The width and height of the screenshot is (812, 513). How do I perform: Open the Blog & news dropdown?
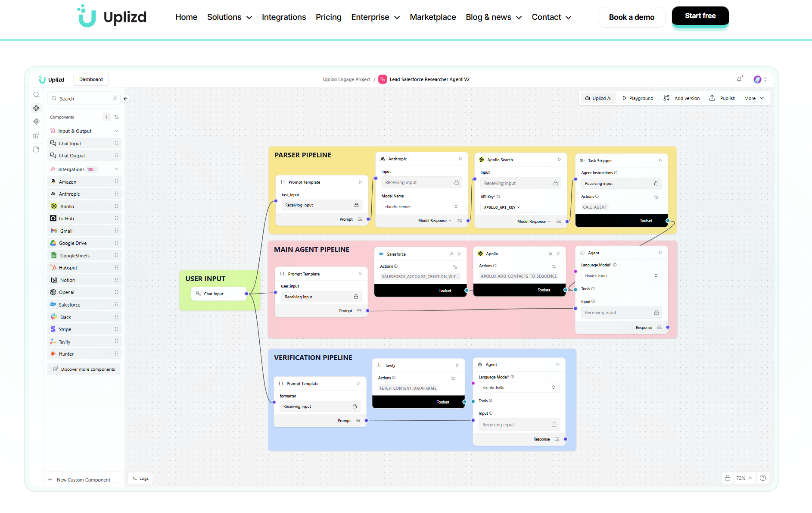click(x=494, y=17)
